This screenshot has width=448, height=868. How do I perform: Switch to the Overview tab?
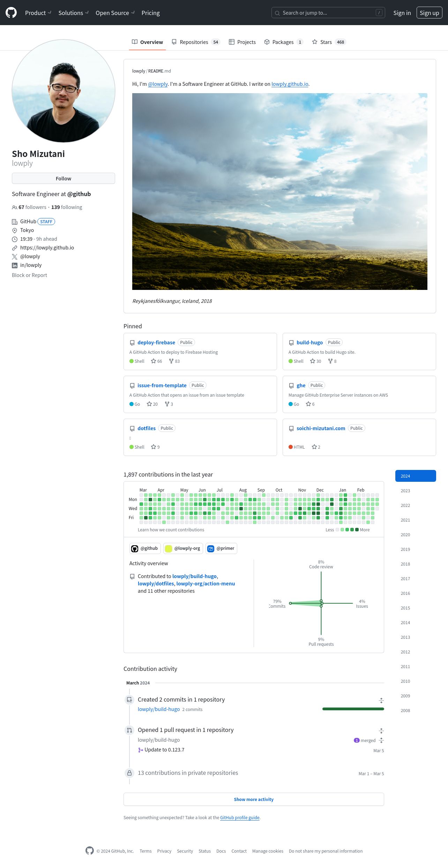[147, 42]
